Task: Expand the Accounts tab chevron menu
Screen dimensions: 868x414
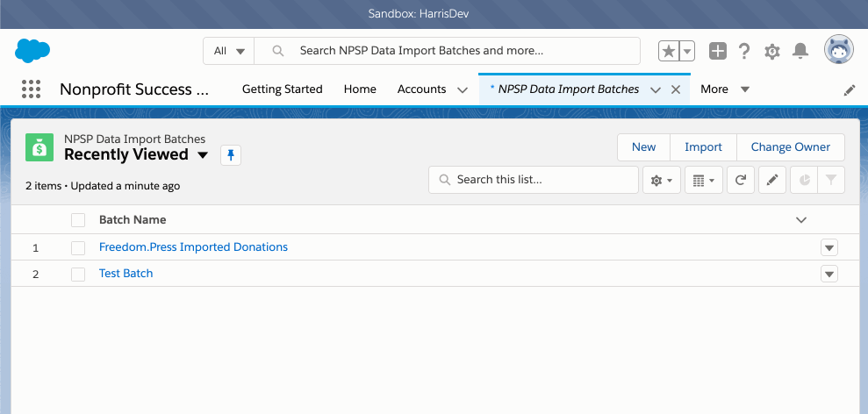Action: [x=463, y=90]
